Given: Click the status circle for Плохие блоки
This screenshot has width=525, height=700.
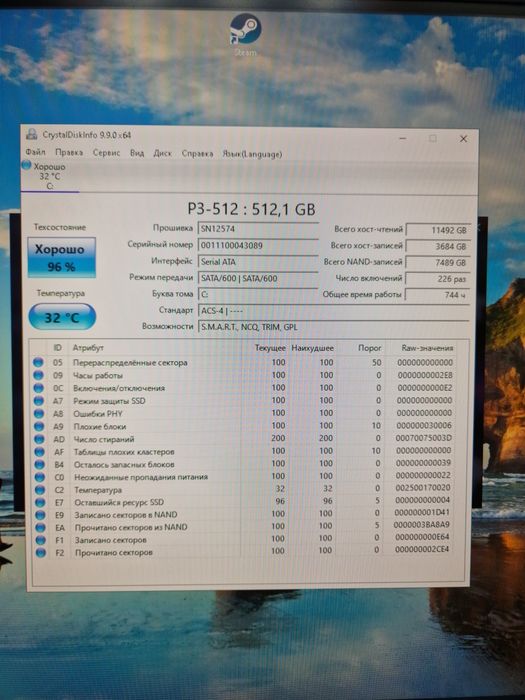Looking at the screenshot, I should (x=39, y=426).
